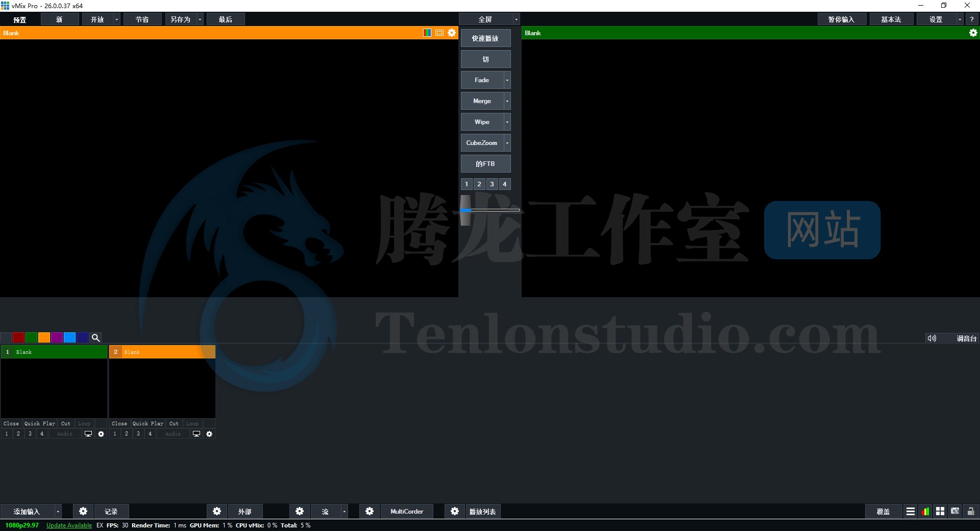Open the audio meters bar-graph icon
This screenshot has width=980, height=531.
(925, 511)
